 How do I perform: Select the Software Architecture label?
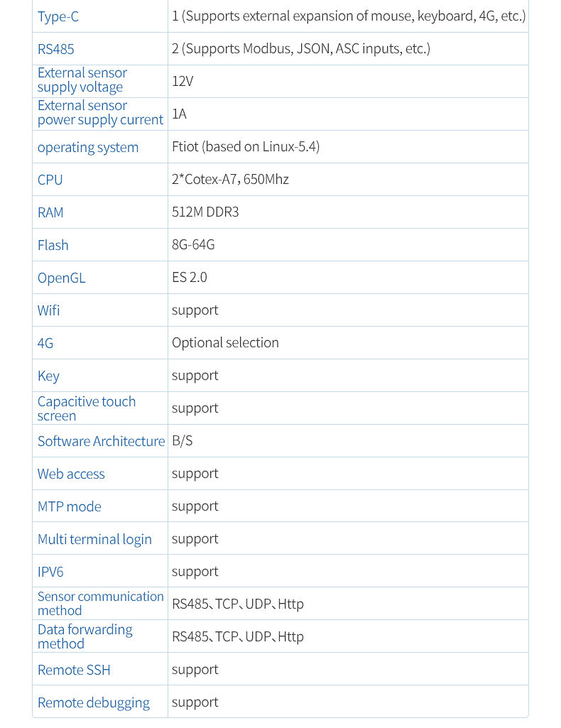point(101,441)
